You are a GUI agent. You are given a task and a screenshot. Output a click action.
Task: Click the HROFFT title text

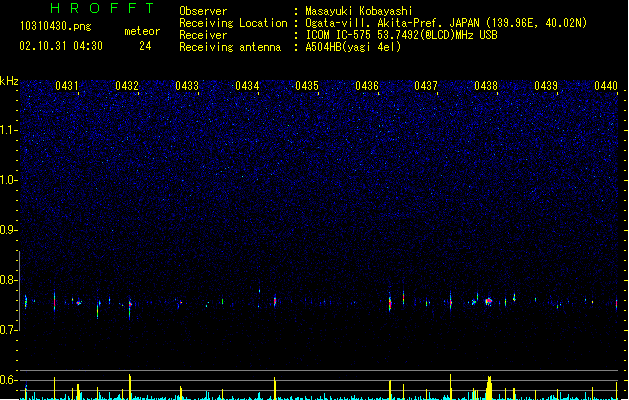point(102,8)
